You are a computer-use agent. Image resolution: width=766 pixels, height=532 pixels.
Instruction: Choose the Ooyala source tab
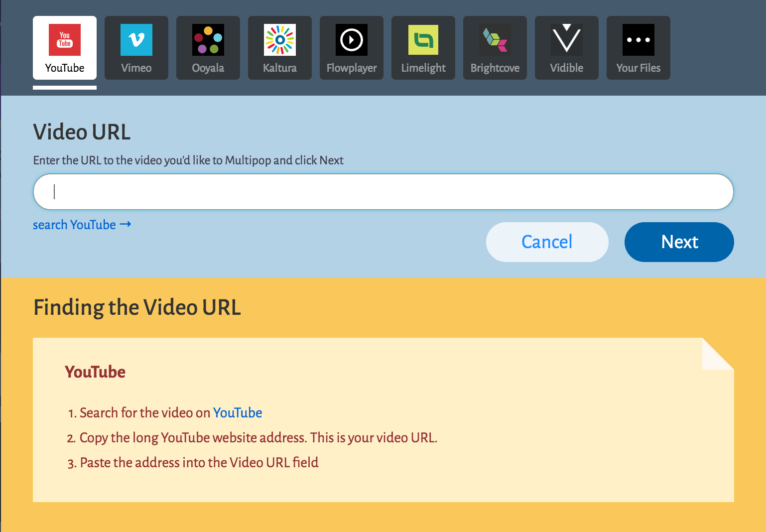(x=208, y=48)
